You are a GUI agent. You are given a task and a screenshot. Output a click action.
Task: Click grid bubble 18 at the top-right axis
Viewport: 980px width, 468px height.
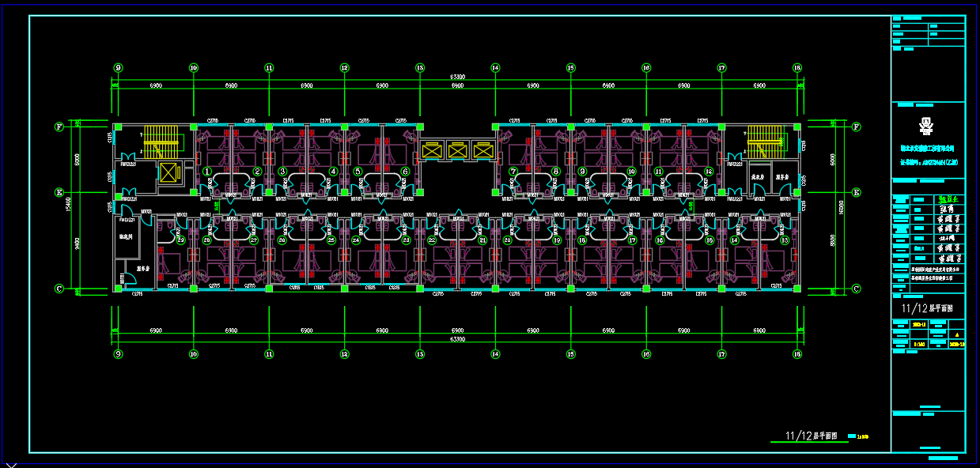pos(796,68)
